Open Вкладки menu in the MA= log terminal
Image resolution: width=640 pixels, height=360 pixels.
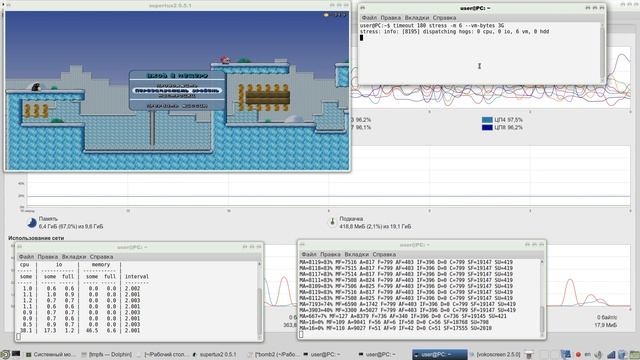coord(356,254)
